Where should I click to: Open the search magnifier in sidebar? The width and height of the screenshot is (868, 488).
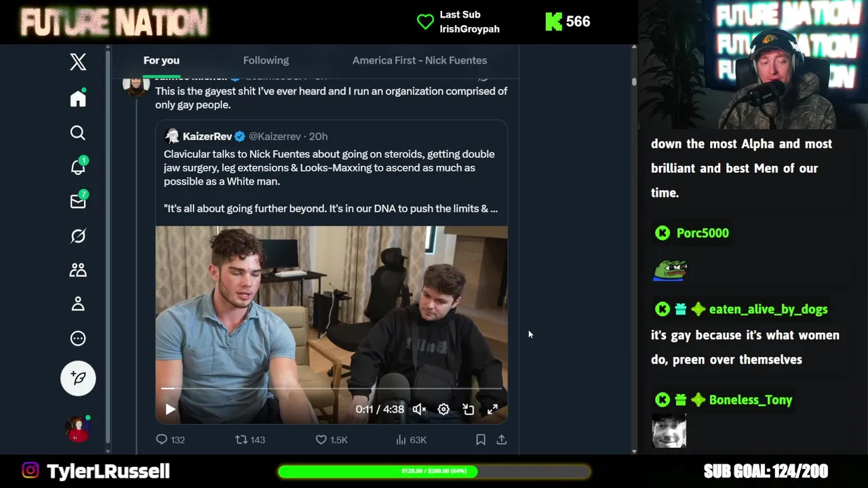pos(78,133)
